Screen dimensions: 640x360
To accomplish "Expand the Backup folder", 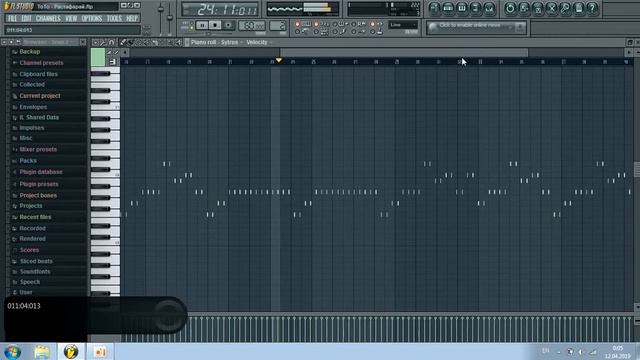I will click(29, 52).
